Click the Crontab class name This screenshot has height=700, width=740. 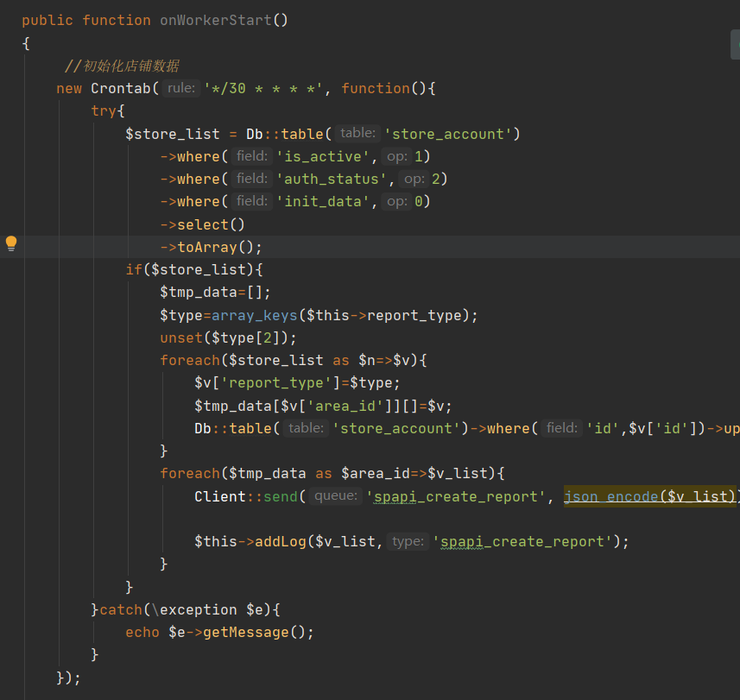120,88
